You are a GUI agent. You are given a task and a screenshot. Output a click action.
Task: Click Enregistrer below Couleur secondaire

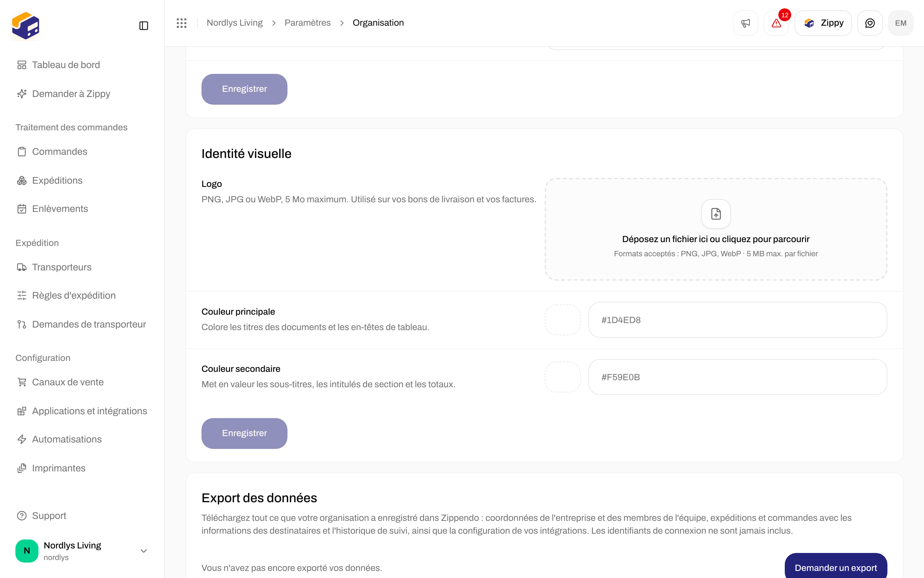(x=244, y=433)
